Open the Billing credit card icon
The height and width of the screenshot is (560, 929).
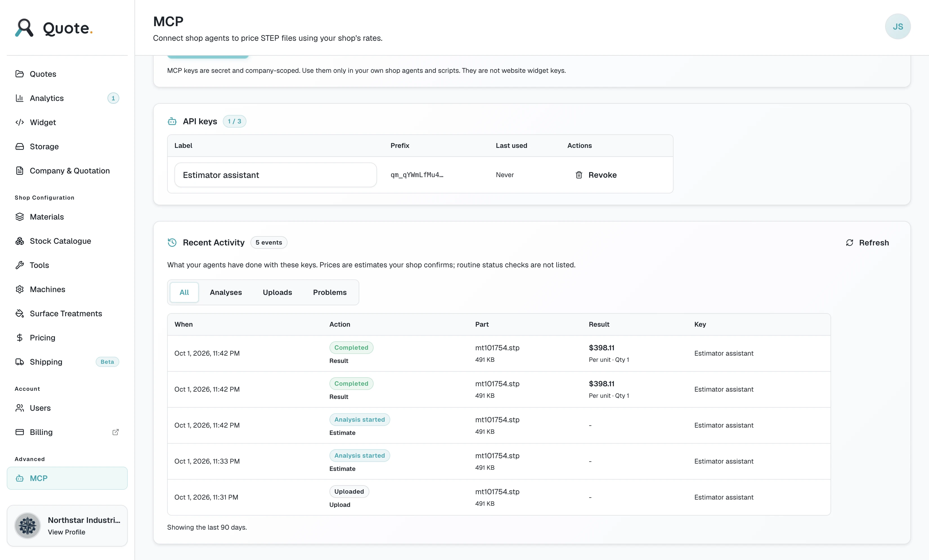pos(20,432)
